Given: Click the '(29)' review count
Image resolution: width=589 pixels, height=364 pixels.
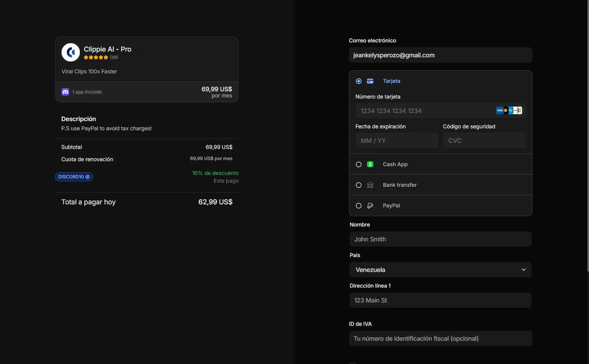Looking at the screenshot, I should [114, 57].
